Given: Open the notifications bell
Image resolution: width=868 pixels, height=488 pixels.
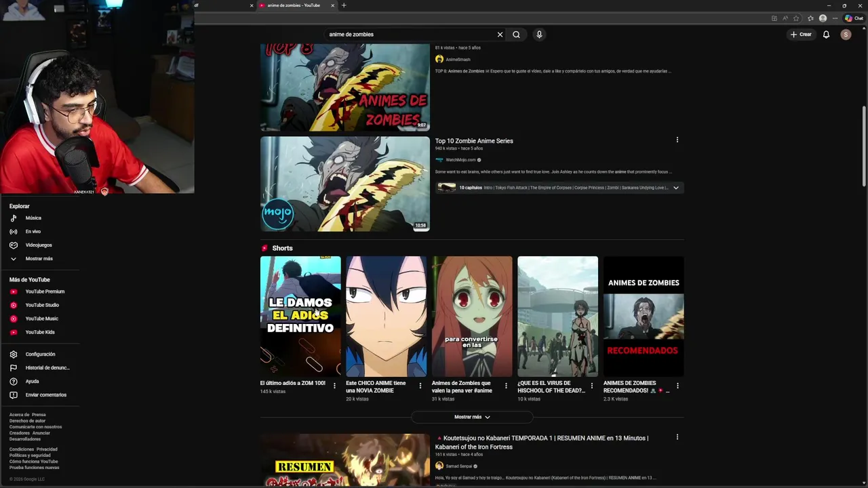Looking at the screenshot, I should point(826,35).
